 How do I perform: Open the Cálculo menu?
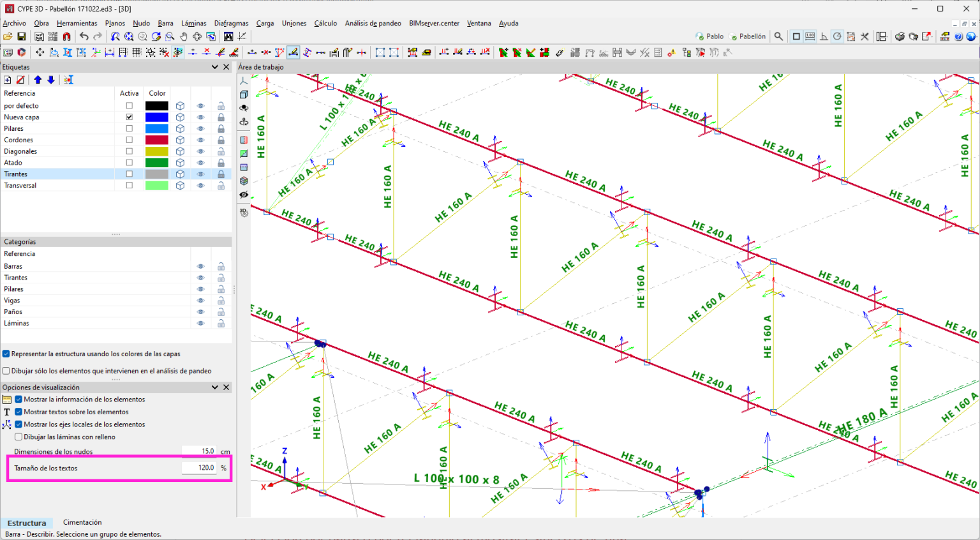point(325,23)
